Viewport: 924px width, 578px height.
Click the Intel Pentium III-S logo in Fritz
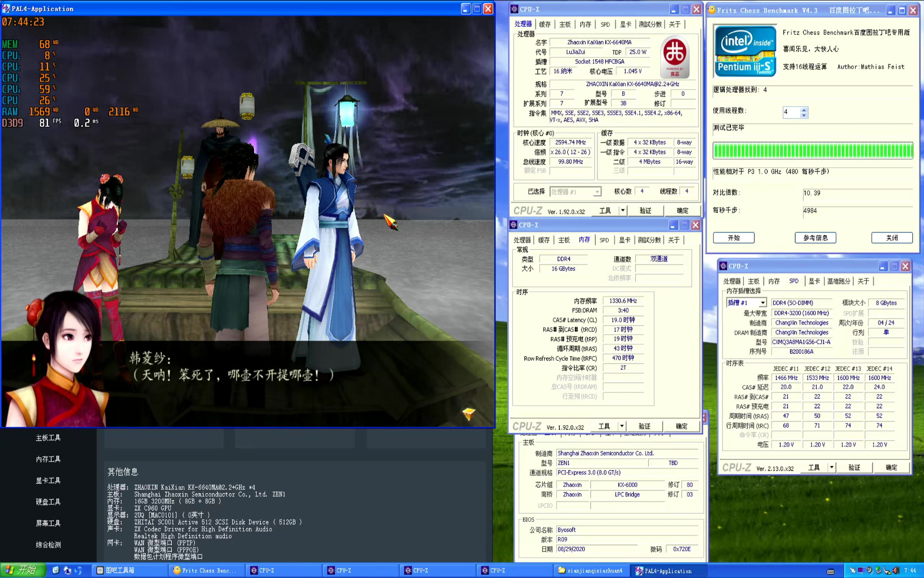(745, 51)
